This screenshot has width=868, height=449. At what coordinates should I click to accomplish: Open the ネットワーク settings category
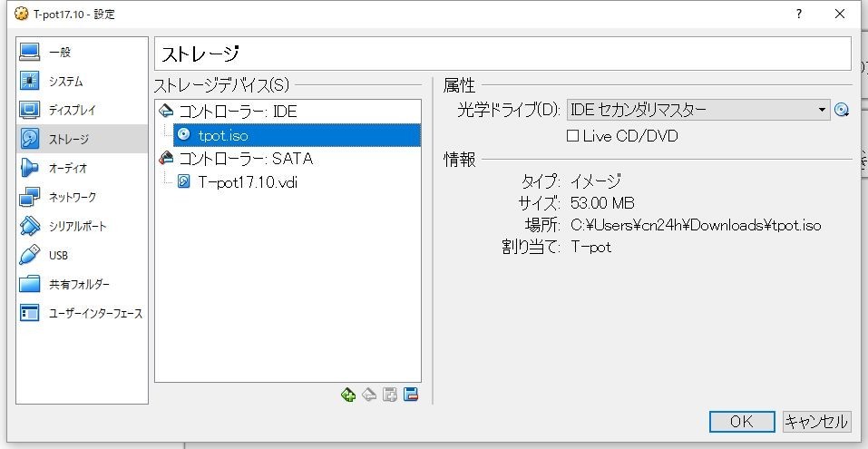tap(82, 197)
